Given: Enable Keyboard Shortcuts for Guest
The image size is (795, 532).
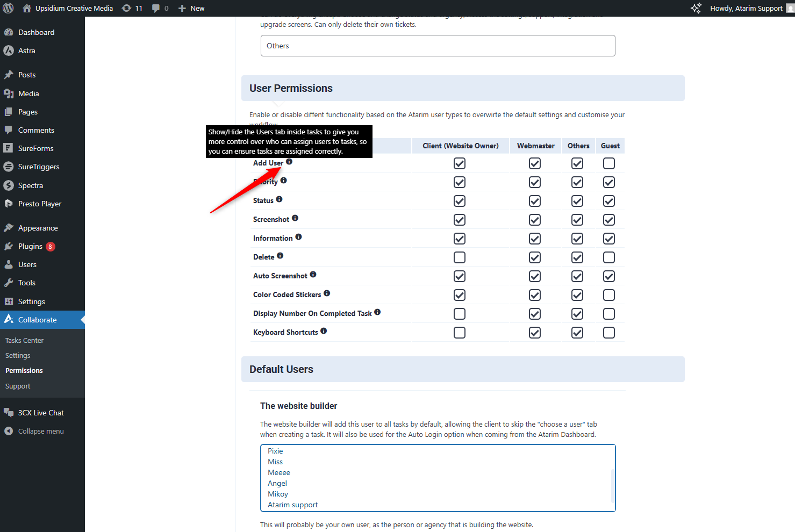Looking at the screenshot, I should coord(609,333).
